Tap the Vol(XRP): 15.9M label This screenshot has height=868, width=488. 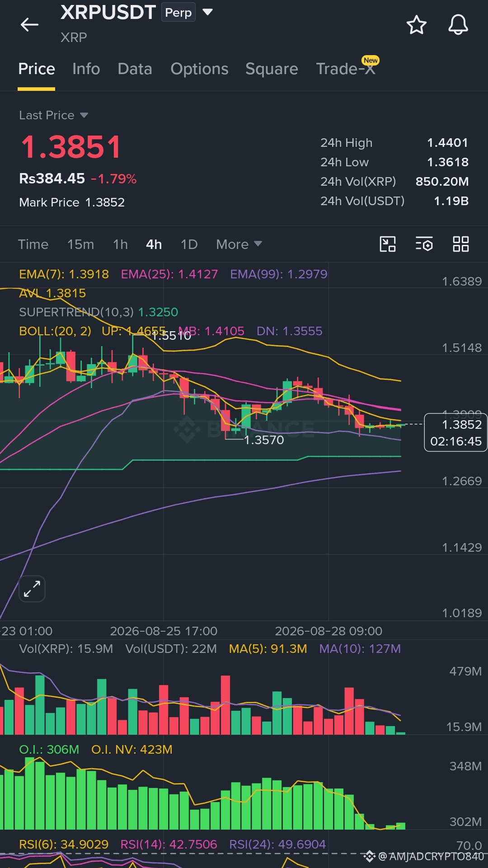point(66,649)
